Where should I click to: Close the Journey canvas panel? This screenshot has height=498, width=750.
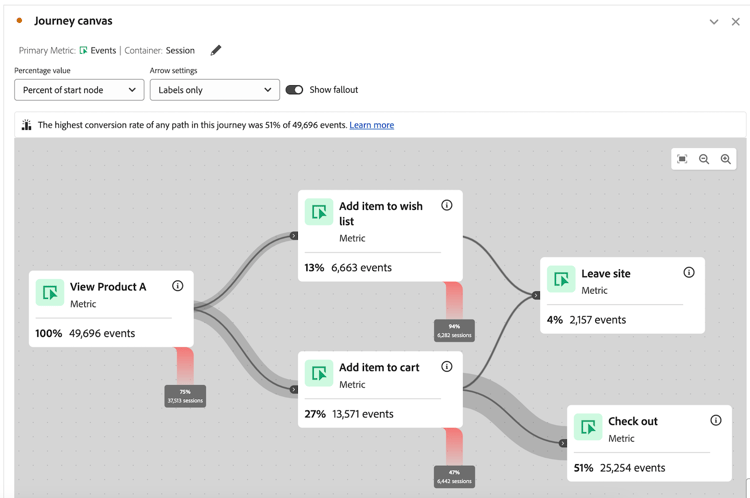[x=736, y=22]
